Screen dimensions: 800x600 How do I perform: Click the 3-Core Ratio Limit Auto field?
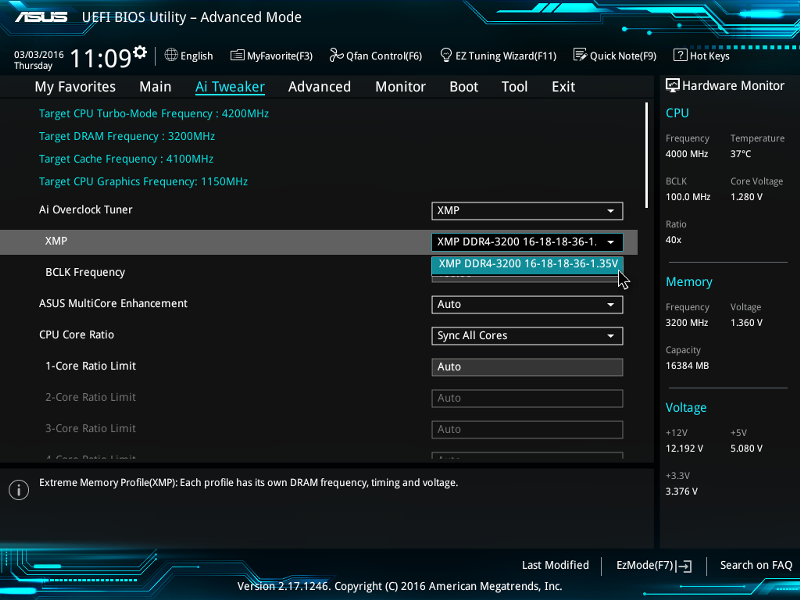[x=527, y=429]
